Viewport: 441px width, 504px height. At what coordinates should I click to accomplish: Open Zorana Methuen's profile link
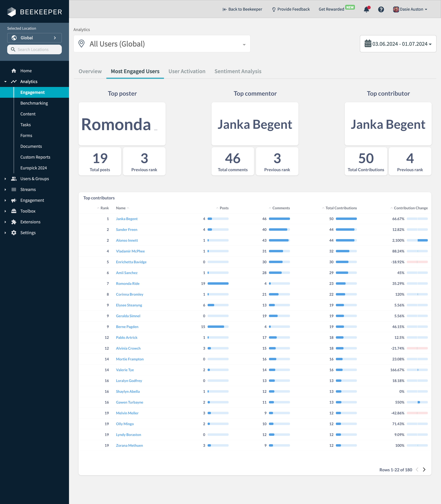[129, 445]
